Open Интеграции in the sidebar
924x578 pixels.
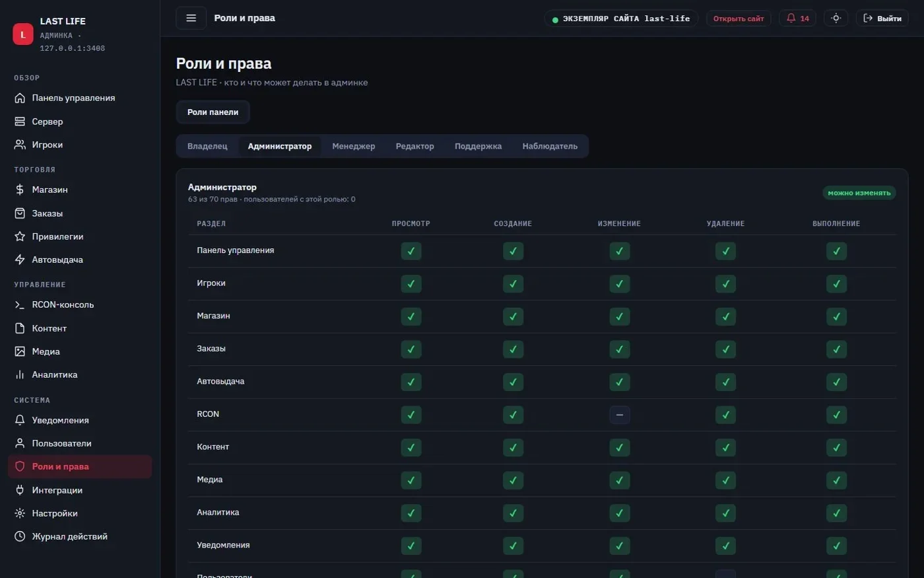point(80,490)
